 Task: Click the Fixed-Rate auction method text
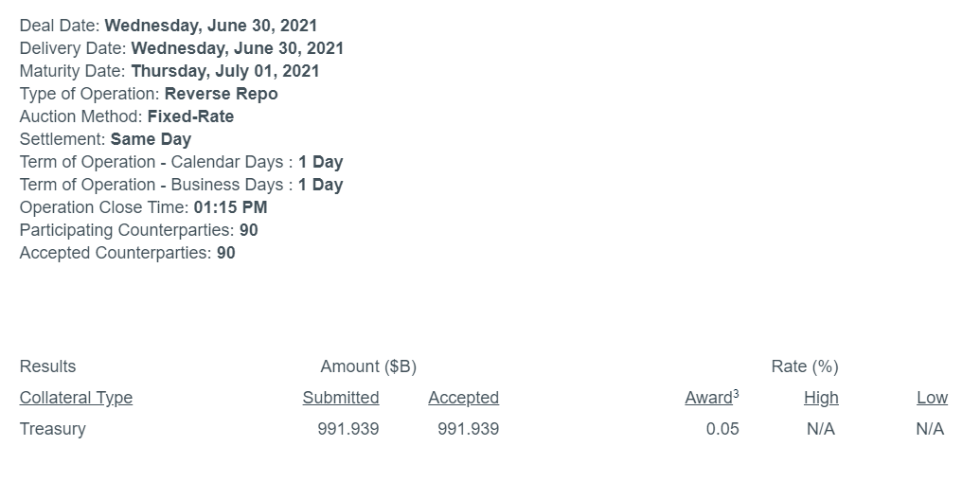coord(190,116)
